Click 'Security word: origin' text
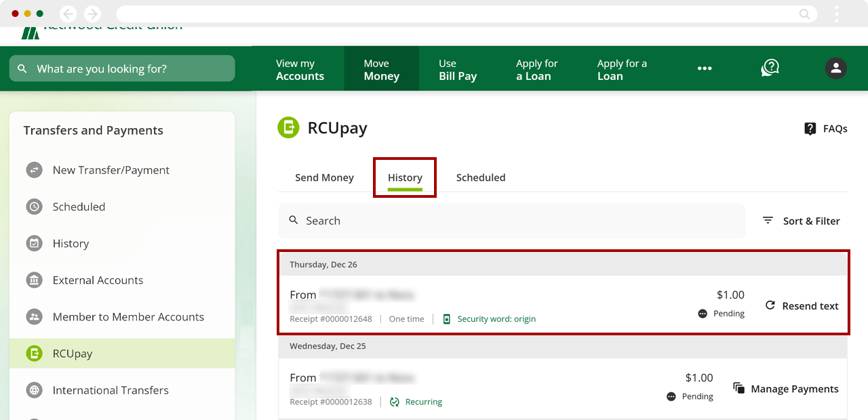 coord(496,319)
